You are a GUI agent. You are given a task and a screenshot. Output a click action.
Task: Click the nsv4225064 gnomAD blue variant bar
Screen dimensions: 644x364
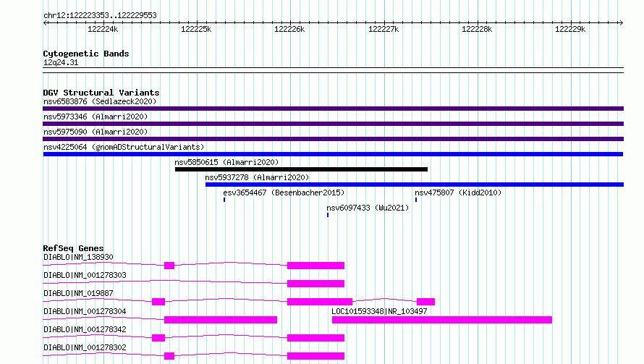(x=333, y=154)
